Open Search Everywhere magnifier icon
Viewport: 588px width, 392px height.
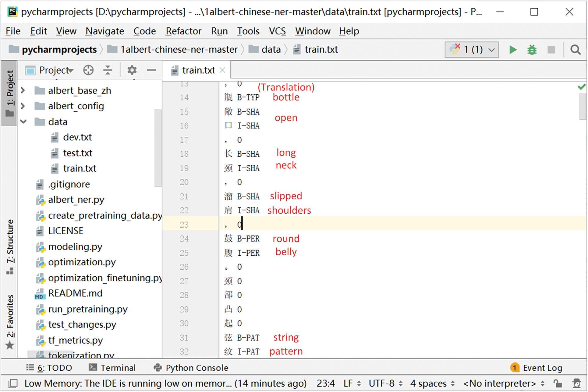click(x=575, y=50)
